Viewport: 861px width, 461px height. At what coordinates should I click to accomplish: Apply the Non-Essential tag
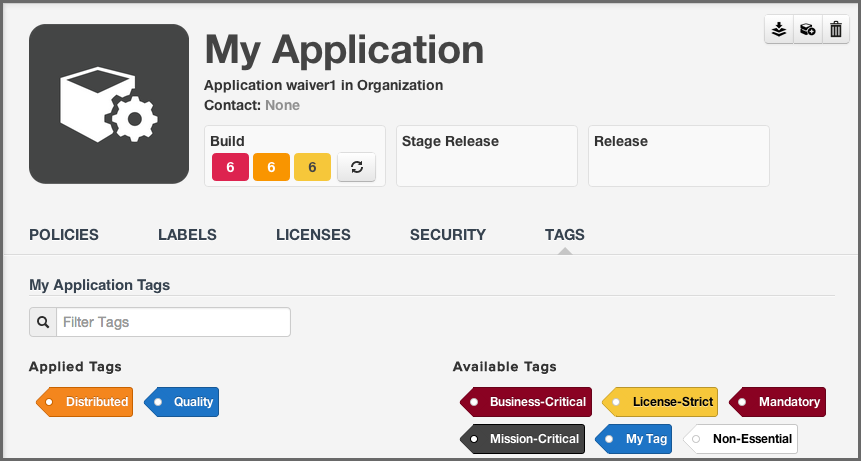point(740,439)
